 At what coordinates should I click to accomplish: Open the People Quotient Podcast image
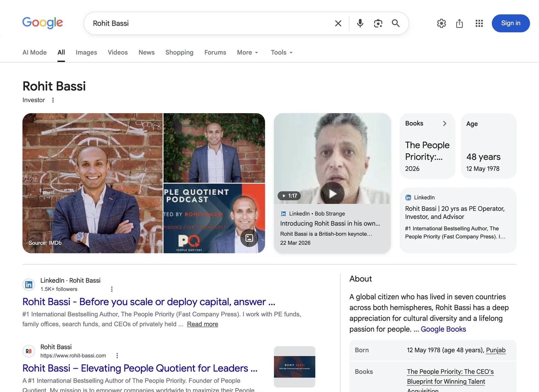click(x=214, y=218)
